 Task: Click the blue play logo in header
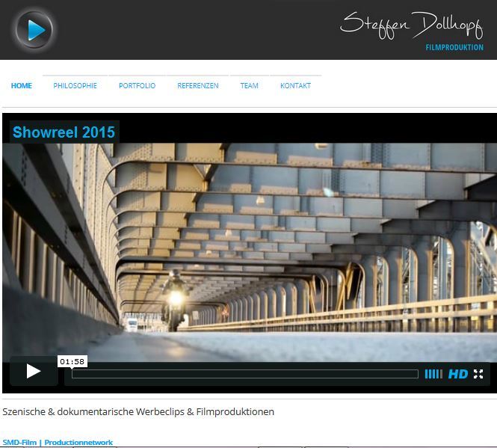pos(34,30)
